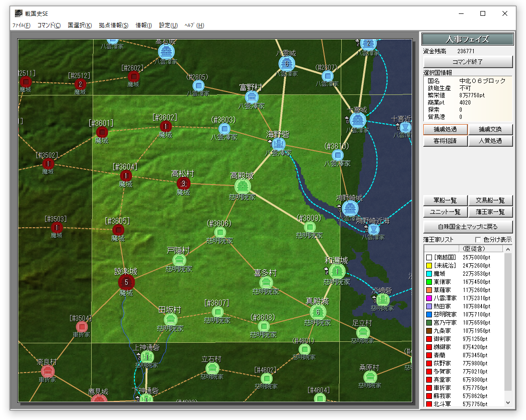This screenshot has height=420, width=526.
Task: Click the red 設楽城 castle marker
Action: coord(126,282)
